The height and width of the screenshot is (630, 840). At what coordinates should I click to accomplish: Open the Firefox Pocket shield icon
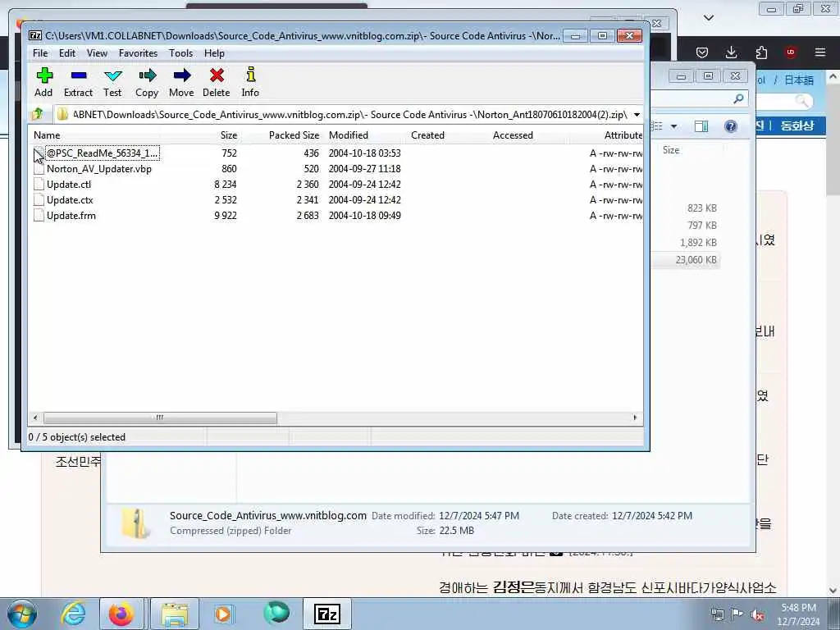pyautogui.click(x=702, y=52)
